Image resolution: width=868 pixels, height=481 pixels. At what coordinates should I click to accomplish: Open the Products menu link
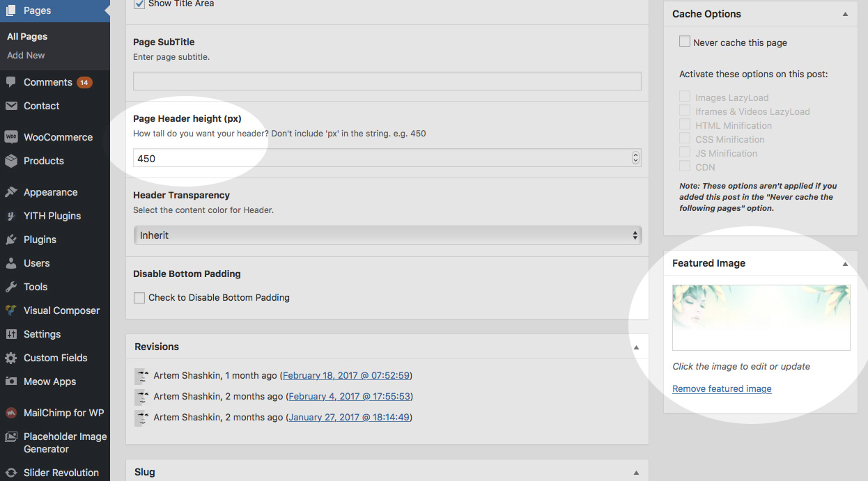(x=44, y=161)
